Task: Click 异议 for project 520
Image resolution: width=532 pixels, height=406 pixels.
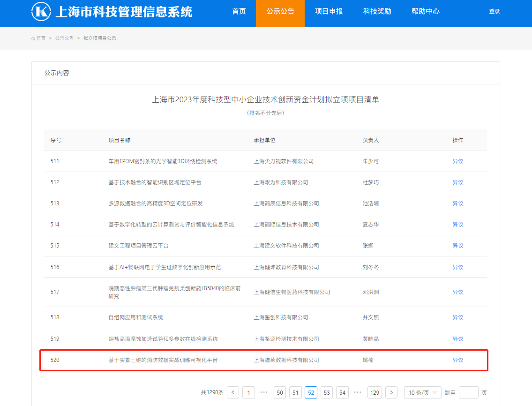Action: pyautogui.click(x=457, y=360)
